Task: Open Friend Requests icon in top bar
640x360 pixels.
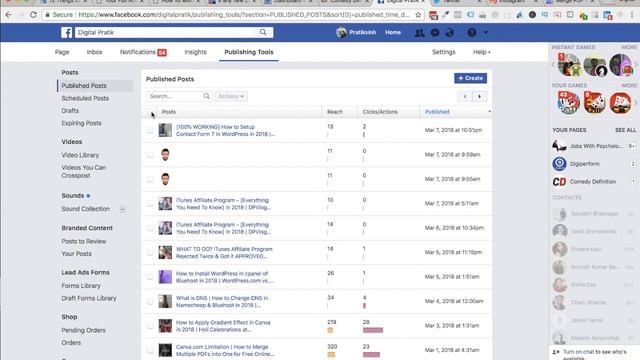Action: click(419, 33)
